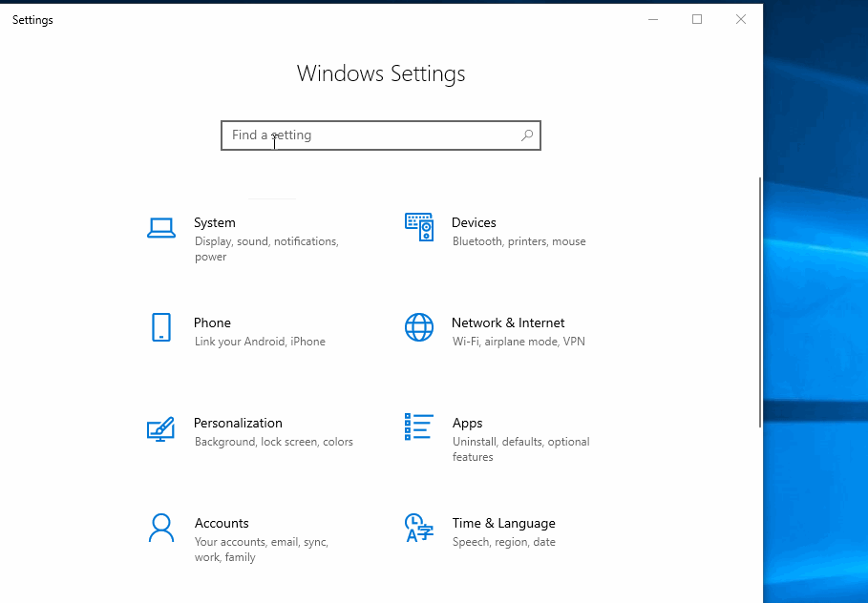Viewport: 868px width, 603px height.
Task: Select the Apps title text
Action: (x=467, y=423)
